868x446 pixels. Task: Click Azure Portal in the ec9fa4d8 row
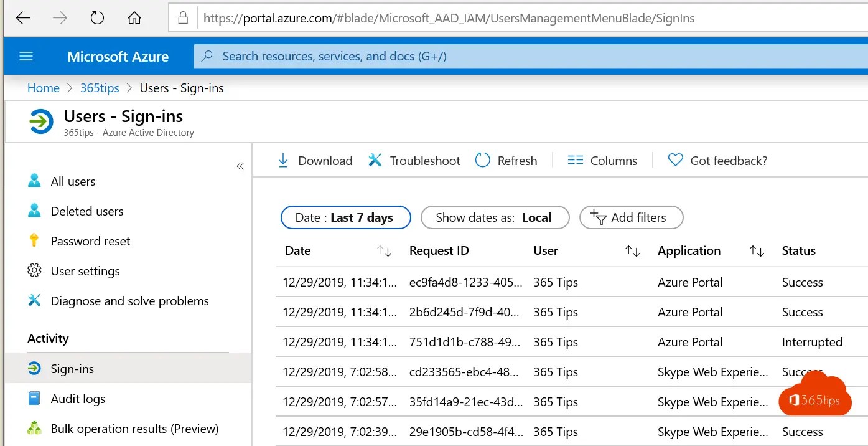click(690, 282)
